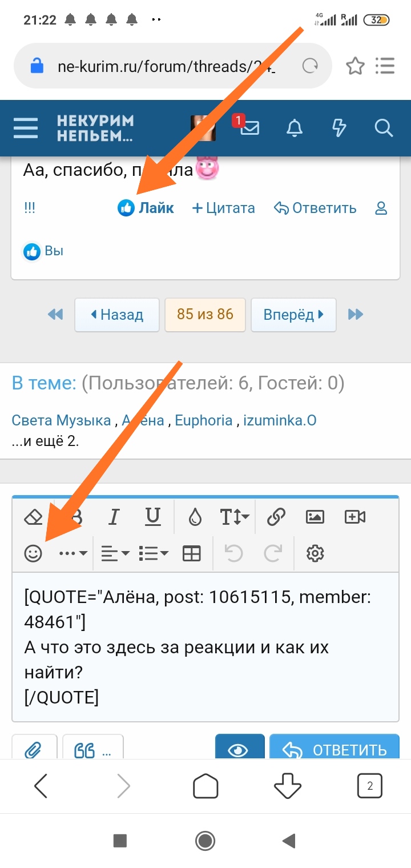Open the what's new lightning icon
411x868 pixels.
(339, 128)
